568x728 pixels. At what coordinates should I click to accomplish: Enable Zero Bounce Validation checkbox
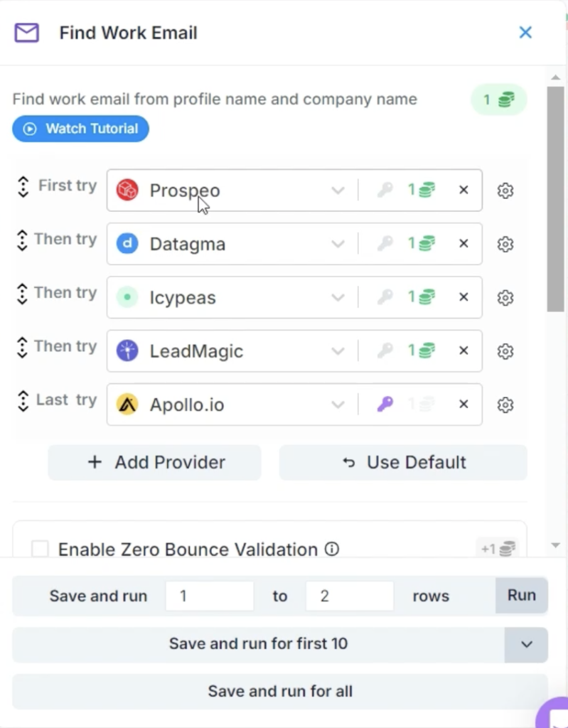coord(41,550)
